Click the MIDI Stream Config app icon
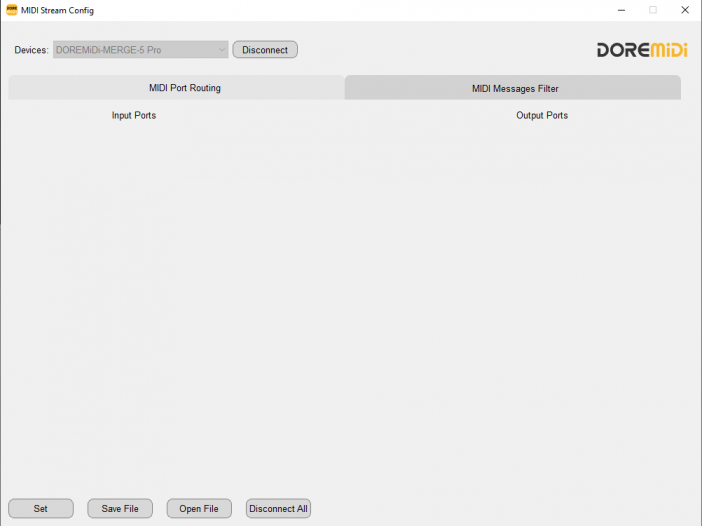 click(x=12, y=10)
